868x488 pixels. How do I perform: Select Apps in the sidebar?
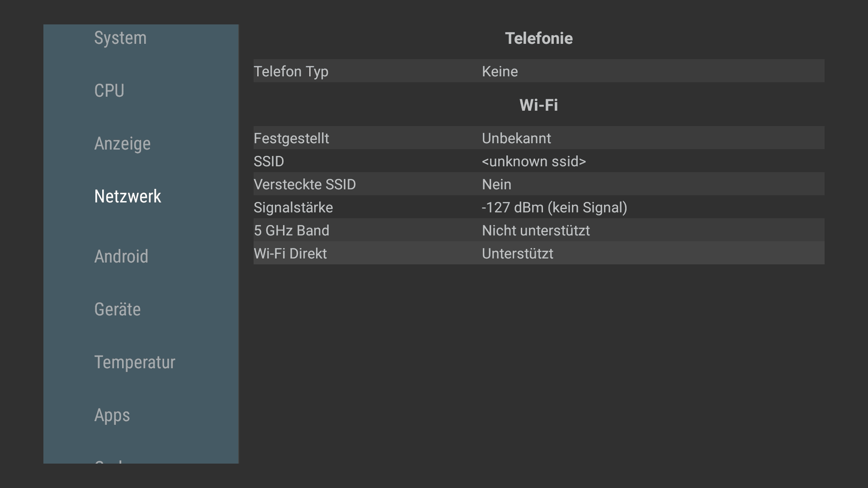click(x=112, y=415)
